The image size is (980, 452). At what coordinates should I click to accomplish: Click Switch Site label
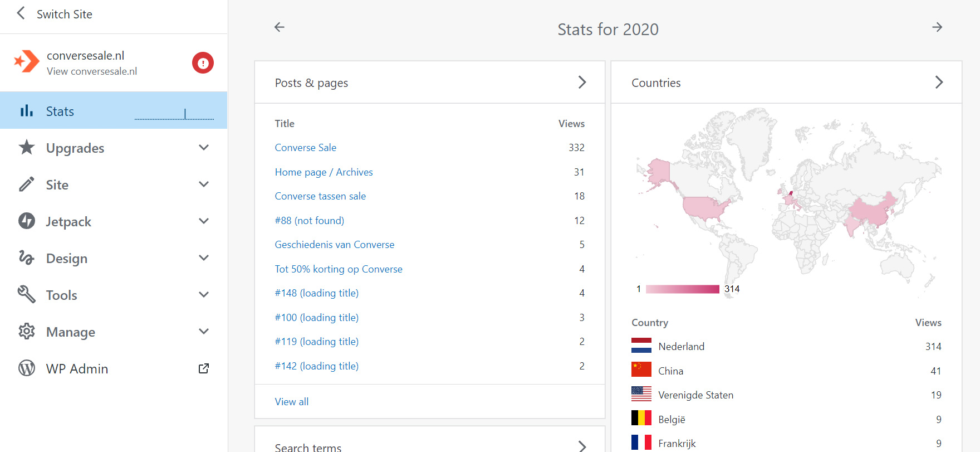[x=65, y=14]
